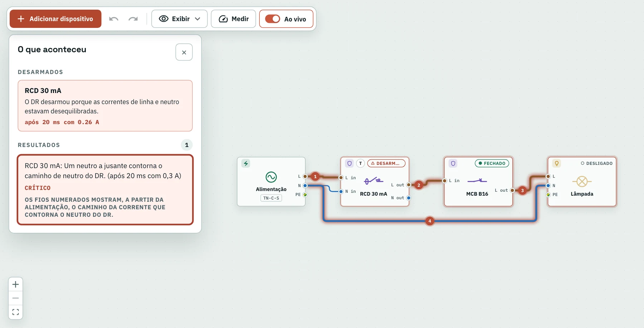Click the MCB B16 breaker symbol
The image size is (644, 328).
(477, 181)
